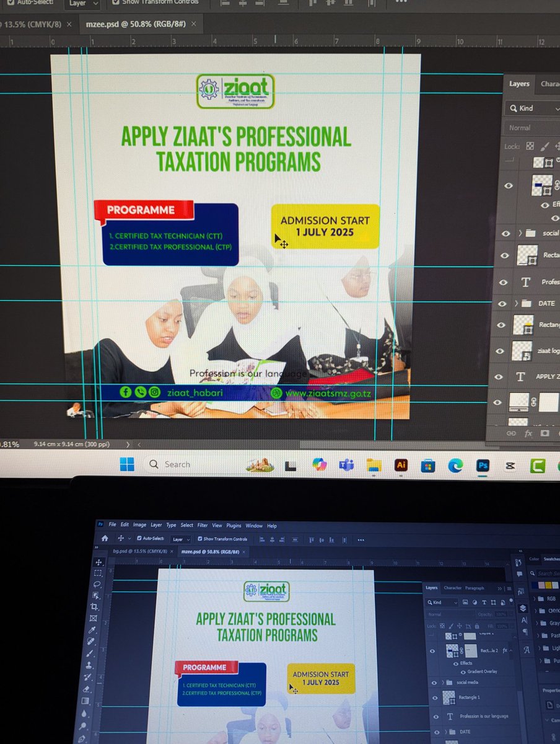560x744 pixels.
Task: Open the History panel icon on laptop dock
Action: (x=519, y=563)
